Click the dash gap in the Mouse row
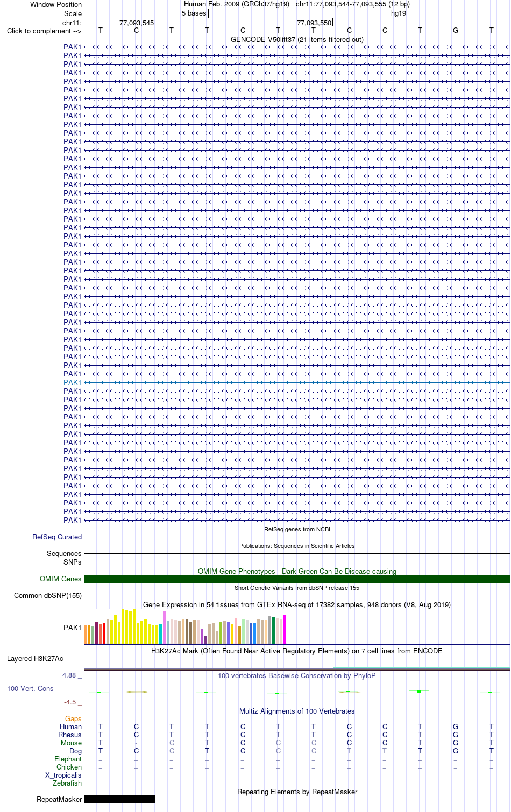The image size is (511, 812). click(x=136, y=743)
